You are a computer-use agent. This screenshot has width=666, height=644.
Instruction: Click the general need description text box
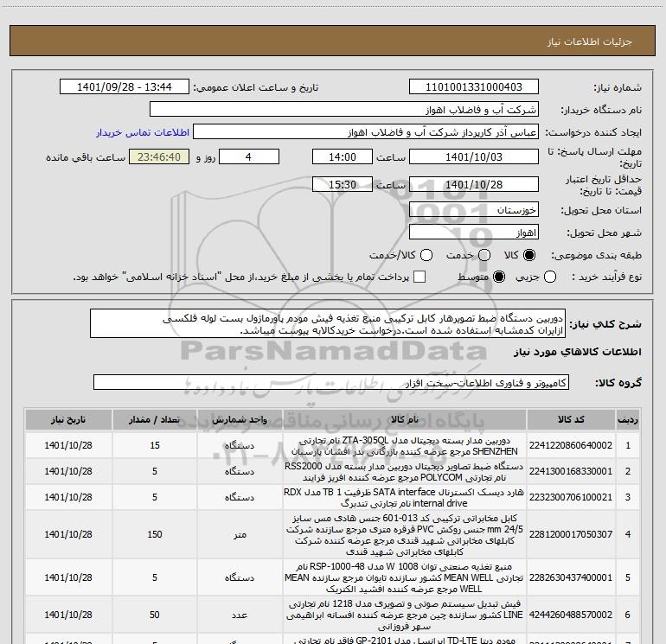coord(328,324)
